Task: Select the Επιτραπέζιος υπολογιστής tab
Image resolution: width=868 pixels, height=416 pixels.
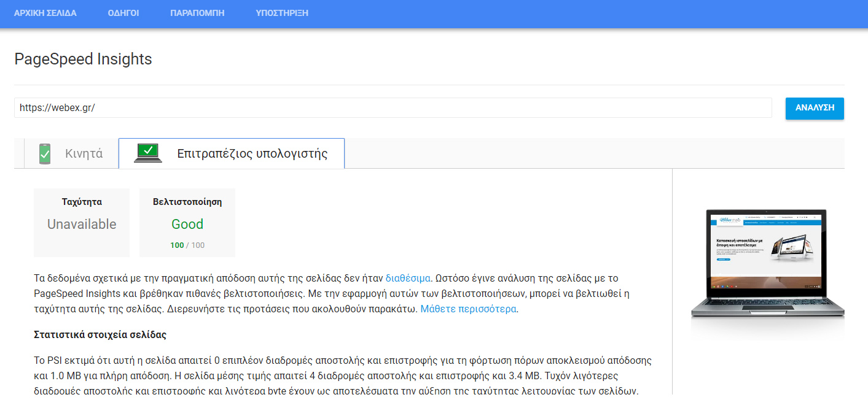Action: 232,153
